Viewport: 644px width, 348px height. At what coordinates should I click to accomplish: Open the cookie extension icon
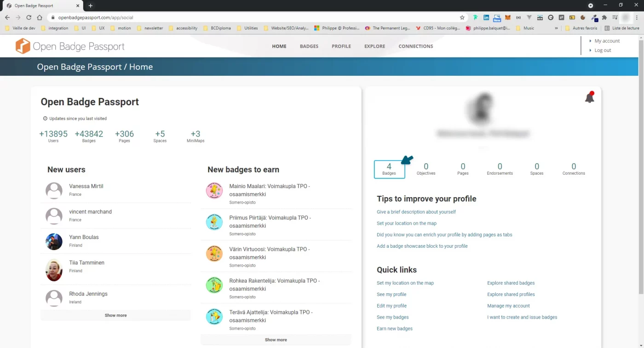point(583,17)
